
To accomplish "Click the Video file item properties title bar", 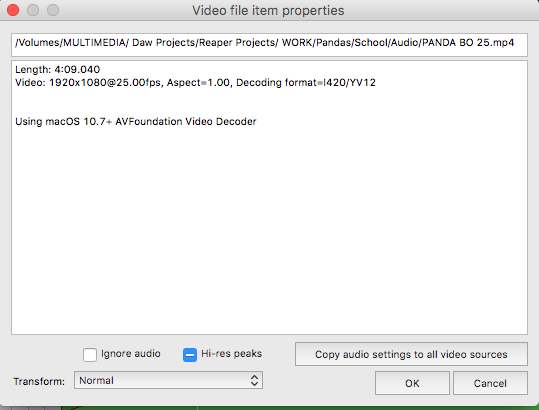I will [x=268, y=10].
